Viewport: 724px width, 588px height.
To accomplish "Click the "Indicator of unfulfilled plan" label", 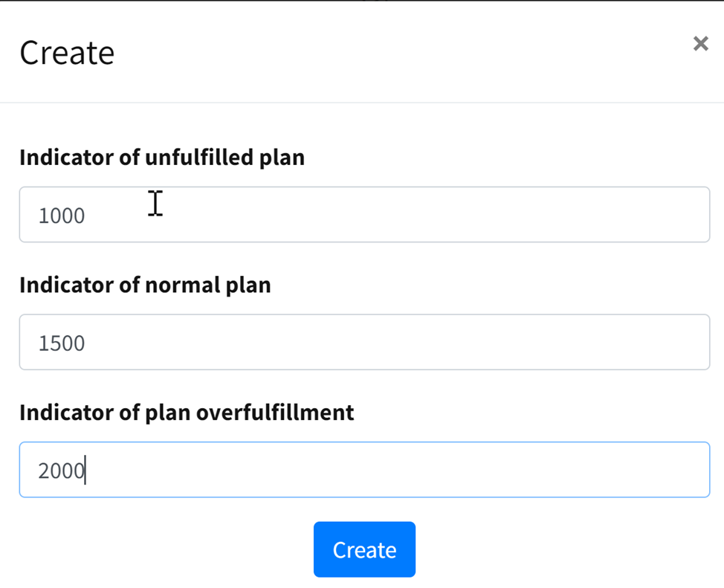I will pyautogui.click(x=162, y=158).
